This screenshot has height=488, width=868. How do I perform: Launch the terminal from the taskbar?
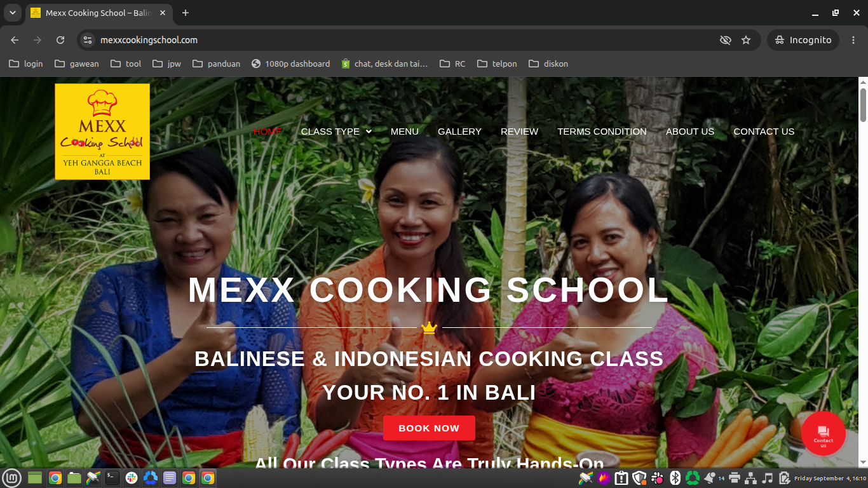112,478
